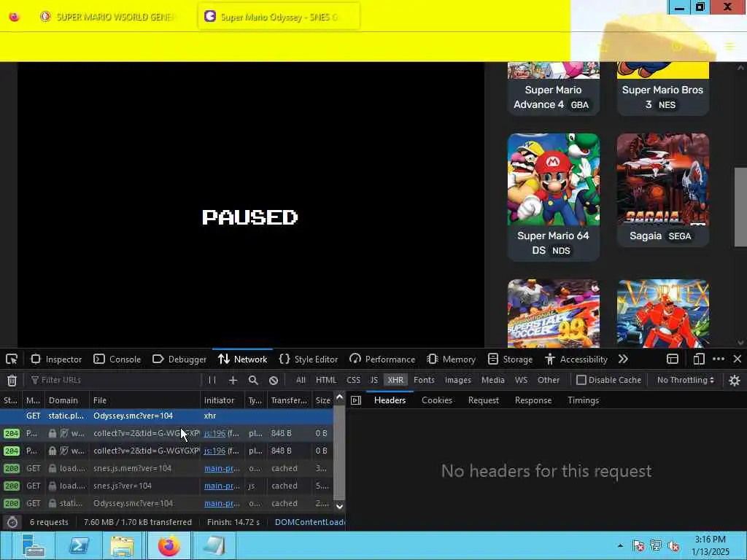Open the No Throttling dropdown
The image size is (747, 560).
point(685,380)
